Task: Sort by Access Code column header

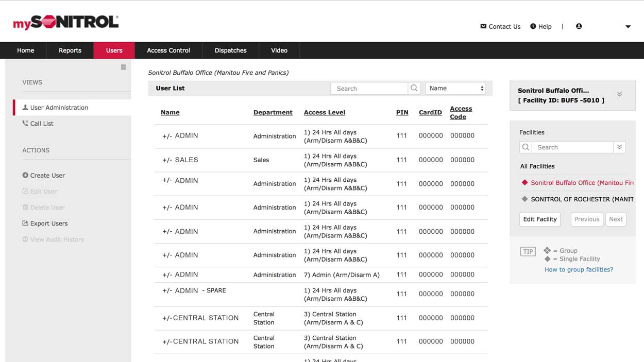Action: click(x=461, y=112)
